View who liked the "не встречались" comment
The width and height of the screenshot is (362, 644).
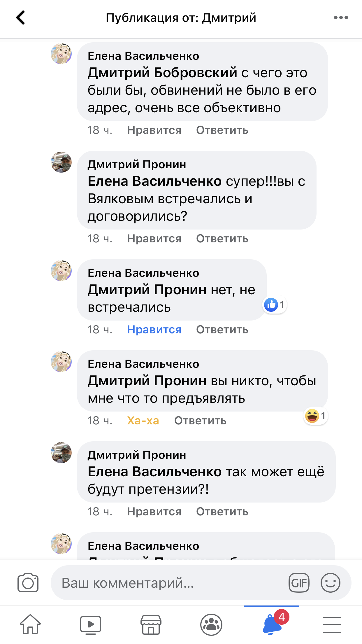click(x=275, y=305)
